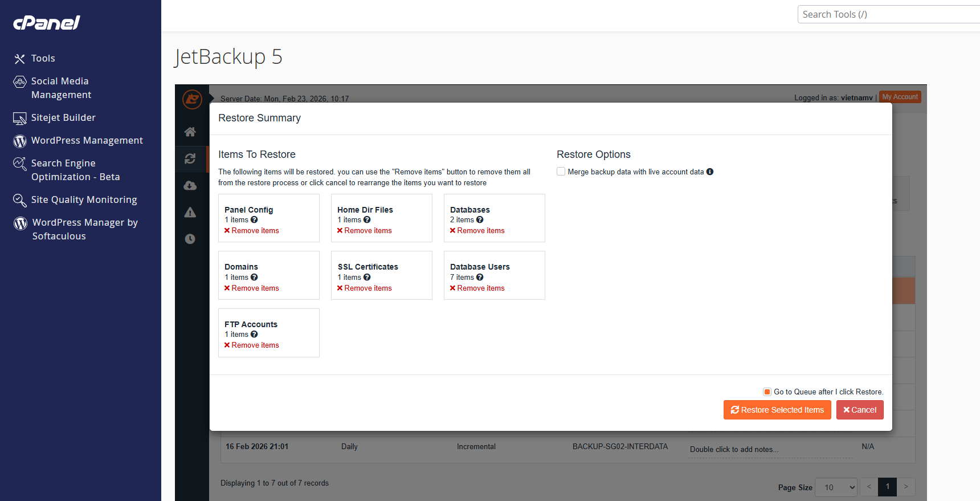Show SSL Certificates items help icon
The width and height of the screenshot is (980, 501).
(x=367, y=277)
